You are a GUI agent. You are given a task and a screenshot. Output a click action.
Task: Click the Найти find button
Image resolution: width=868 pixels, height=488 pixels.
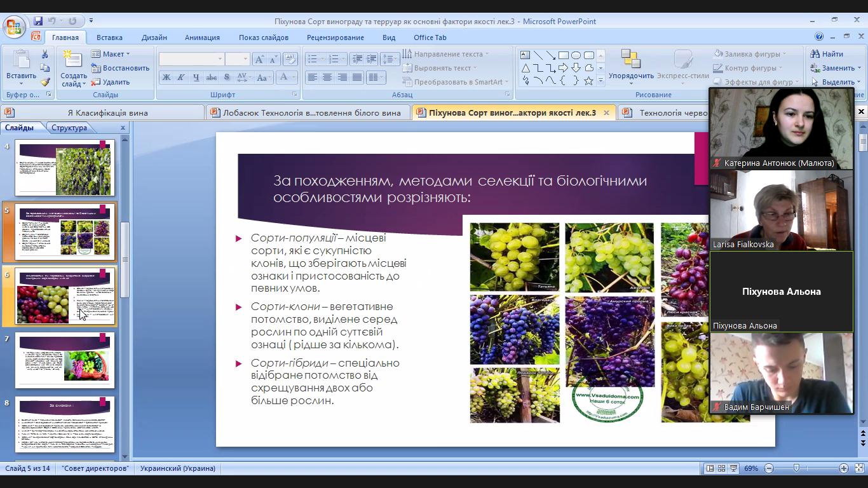827,54
